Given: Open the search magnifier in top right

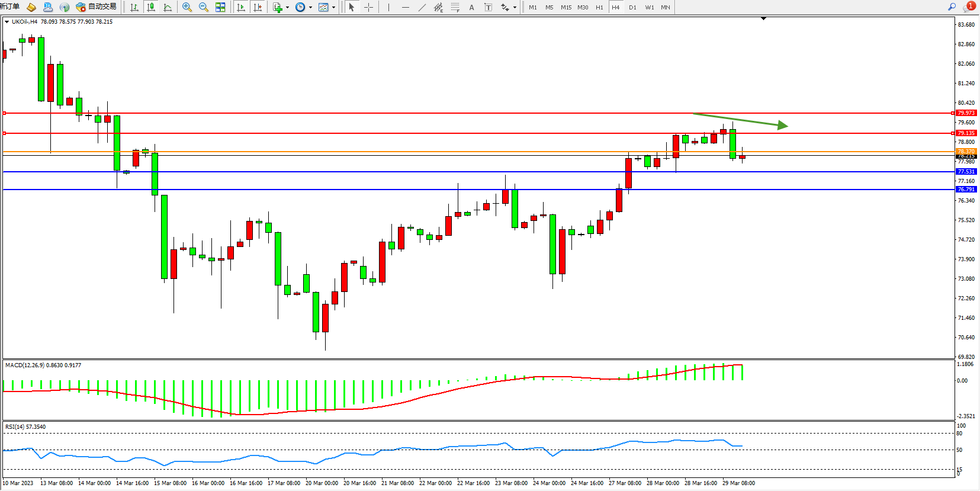Looking at the screenshot, I should click(x=952, y=7).
